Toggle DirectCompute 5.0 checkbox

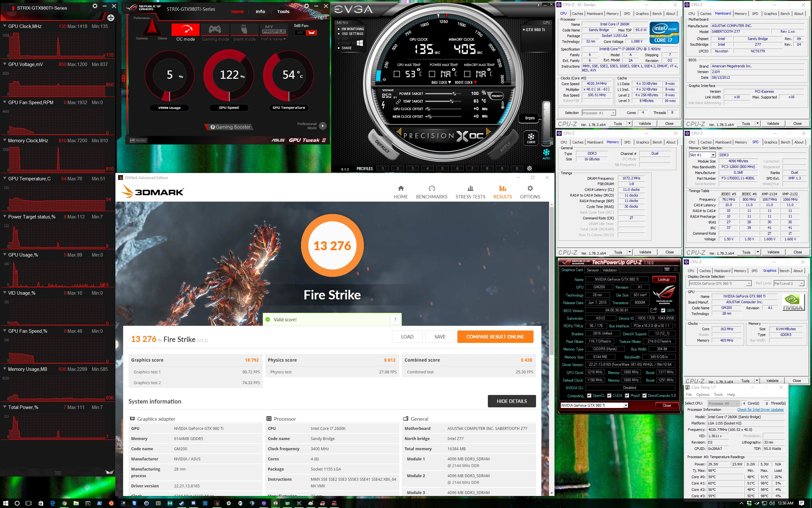point(644,396)
